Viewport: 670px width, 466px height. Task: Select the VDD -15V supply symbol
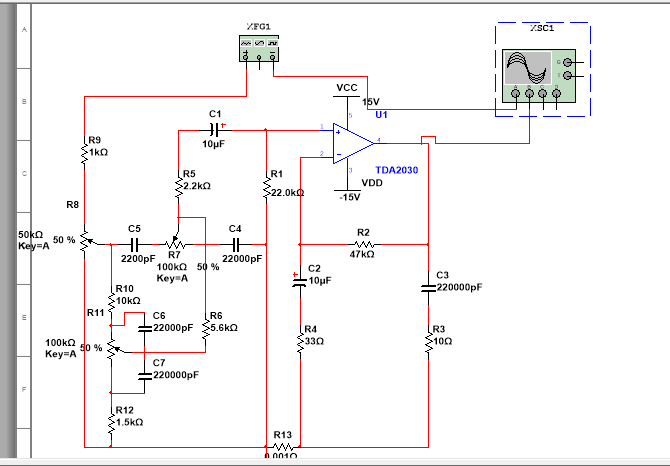point(348,191)
